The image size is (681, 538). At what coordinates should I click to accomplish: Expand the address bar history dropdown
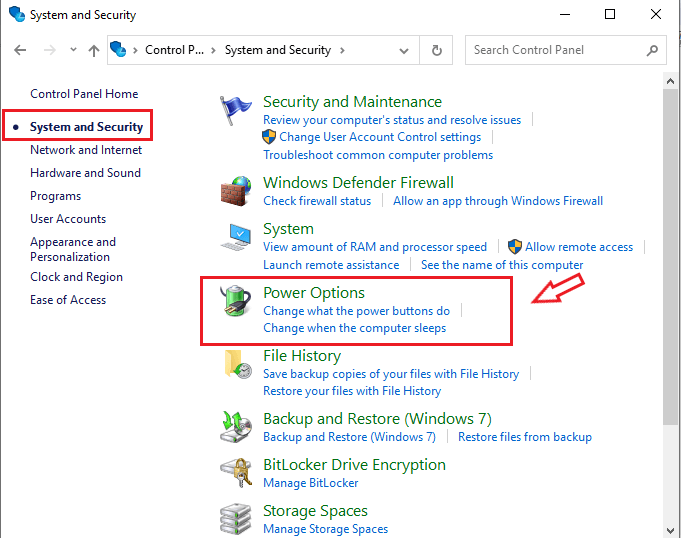[x=404, y=51]
